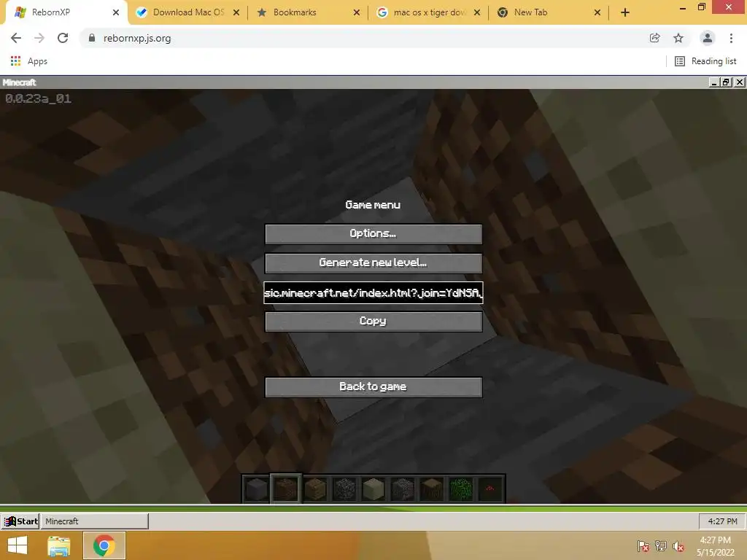Select the log block hotbar slot

point(432,489)
